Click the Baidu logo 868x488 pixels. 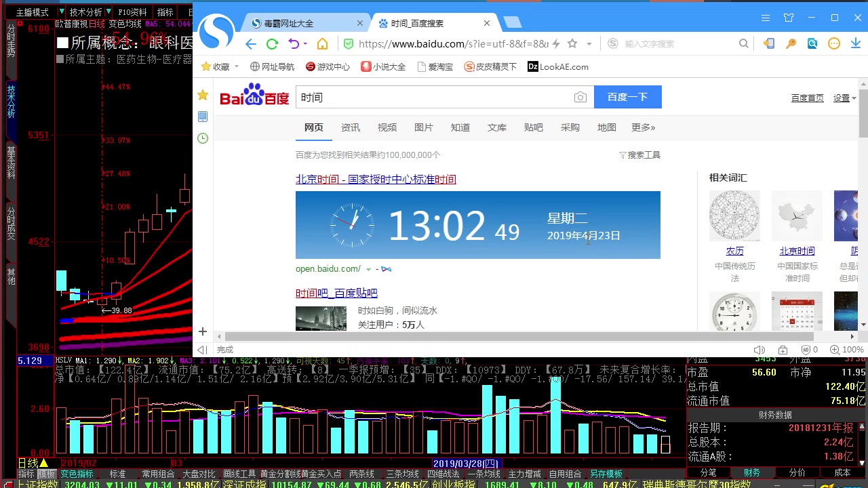pyautogui.click(x=255, y=96)
